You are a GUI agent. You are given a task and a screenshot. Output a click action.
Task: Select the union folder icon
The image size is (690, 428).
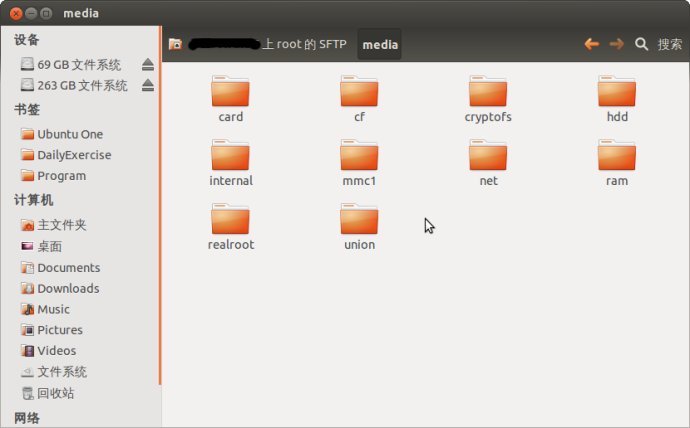coord(359,221)
